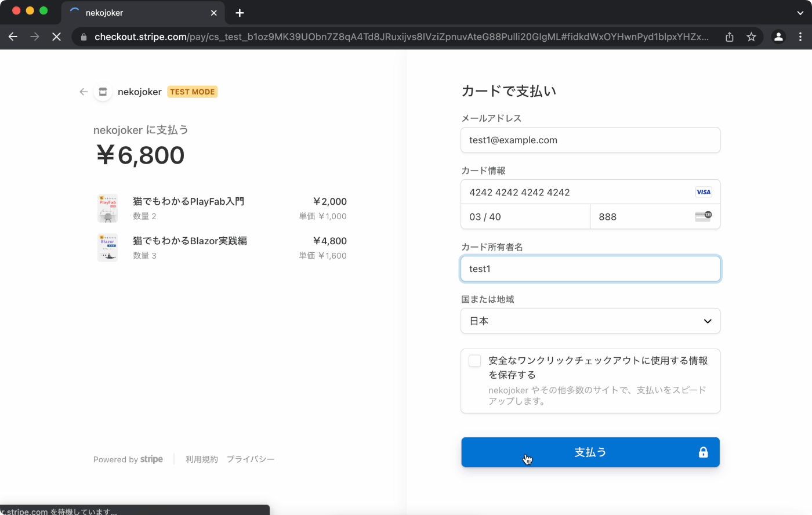Screen dimensions: 812x515
Task: Click the address bar URL
Action: point(401,37)
